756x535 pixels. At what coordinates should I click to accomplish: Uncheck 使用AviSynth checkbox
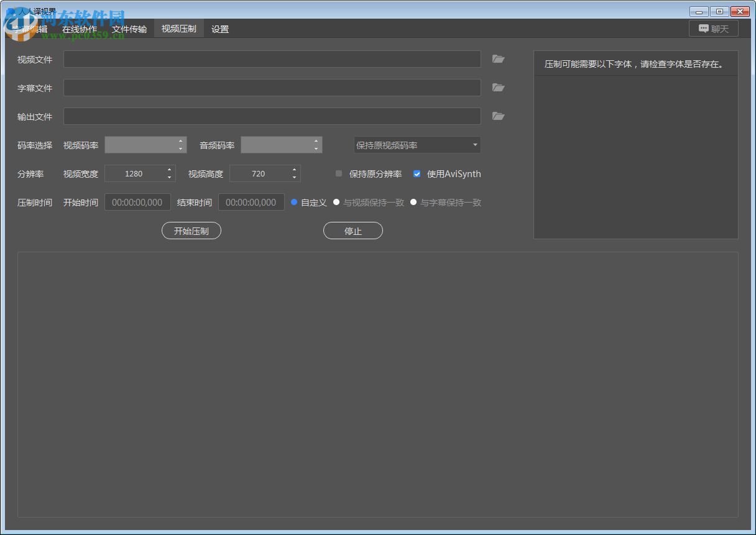pos(417,174)
